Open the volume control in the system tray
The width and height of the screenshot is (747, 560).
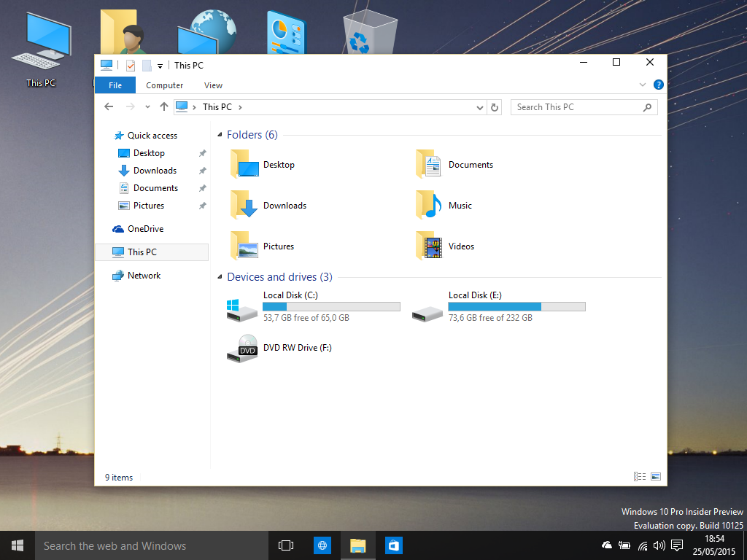659,545
